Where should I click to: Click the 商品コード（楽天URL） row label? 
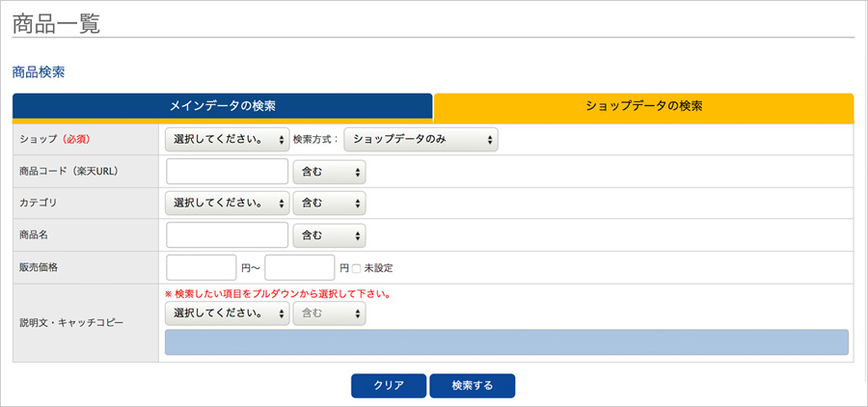(69, 172)
